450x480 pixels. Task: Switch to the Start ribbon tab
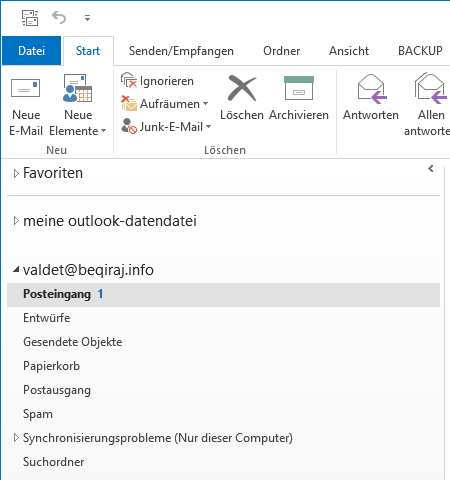click(88, 51)
